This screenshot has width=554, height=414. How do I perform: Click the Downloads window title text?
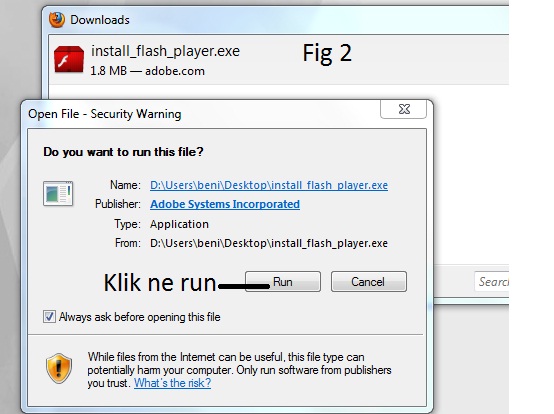(x=100, y=20)
